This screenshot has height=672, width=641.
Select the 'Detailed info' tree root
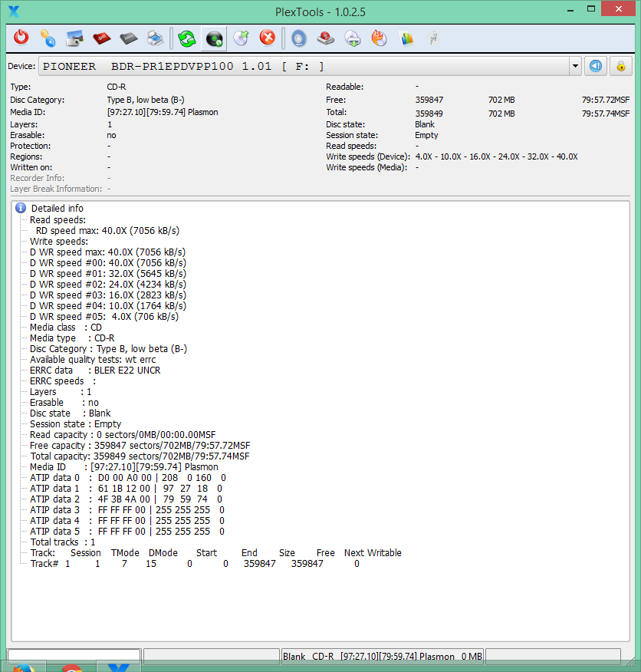(58, 209)
